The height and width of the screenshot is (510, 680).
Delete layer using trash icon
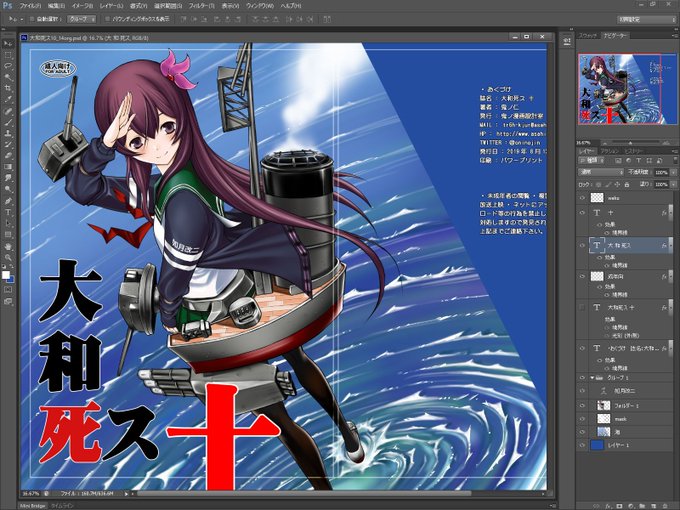tap(665, 506)
